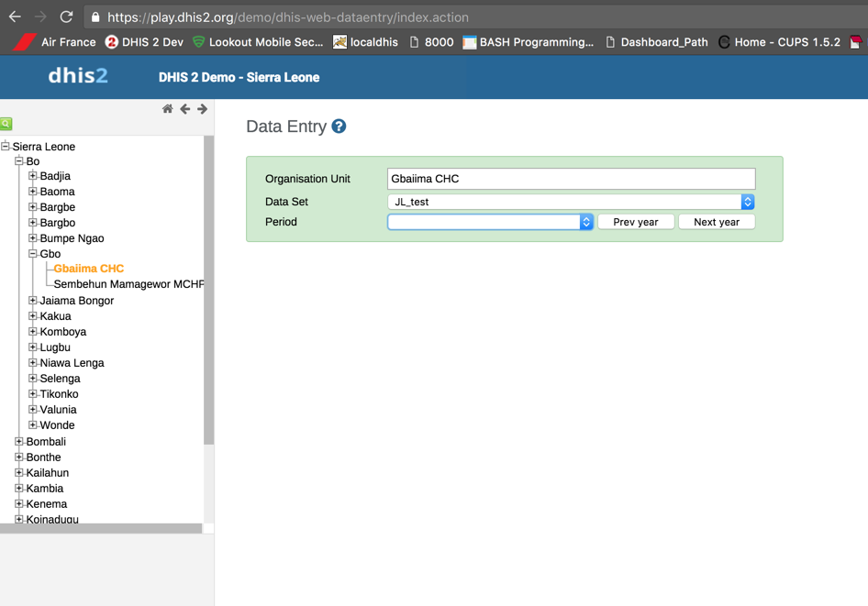Click the dhis2 logo in header
This screenshot has height=606, width=868.
coord(78,77)
